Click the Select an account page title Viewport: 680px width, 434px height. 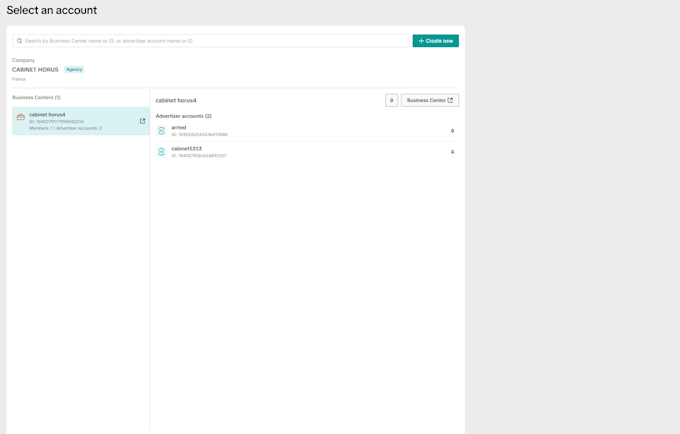click(x=52, y=10)
